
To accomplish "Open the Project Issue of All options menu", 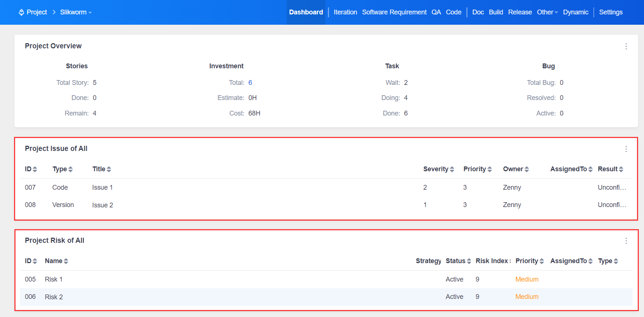I will [626, 149].
